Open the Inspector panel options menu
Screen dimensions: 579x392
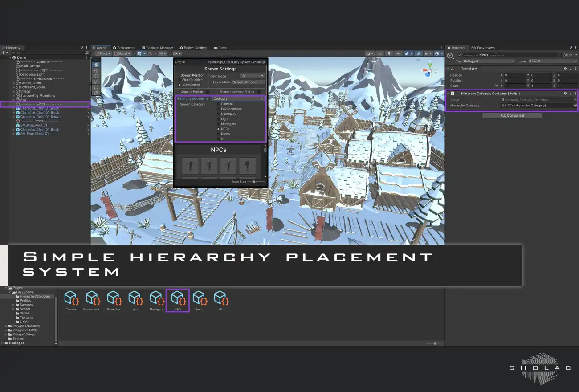(x=575, y=48)
